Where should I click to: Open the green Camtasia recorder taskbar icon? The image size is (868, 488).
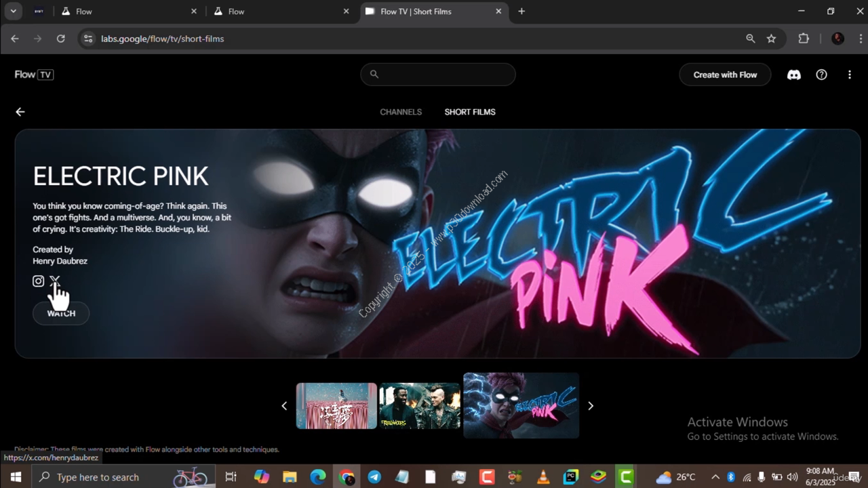pos(626,477)
